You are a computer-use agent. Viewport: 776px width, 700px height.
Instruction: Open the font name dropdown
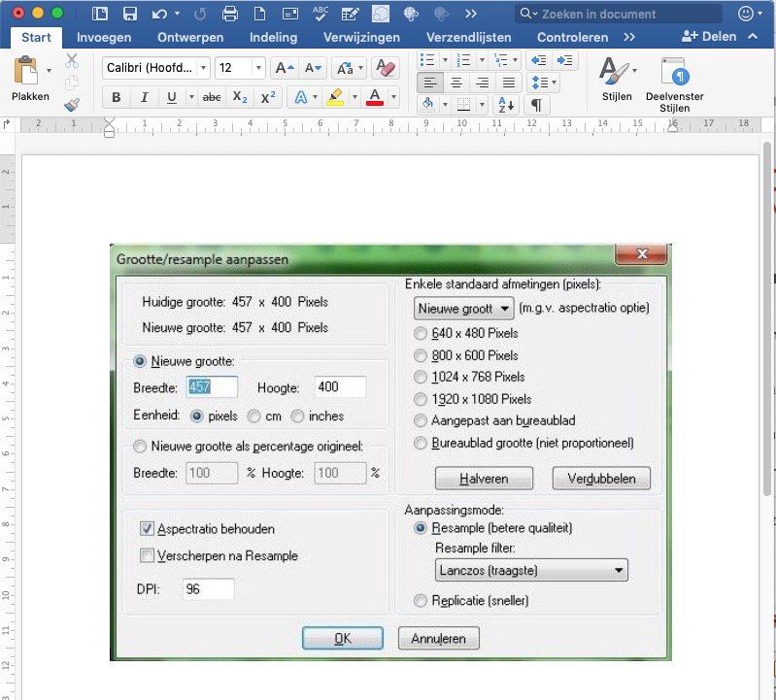tap(155, 68)
